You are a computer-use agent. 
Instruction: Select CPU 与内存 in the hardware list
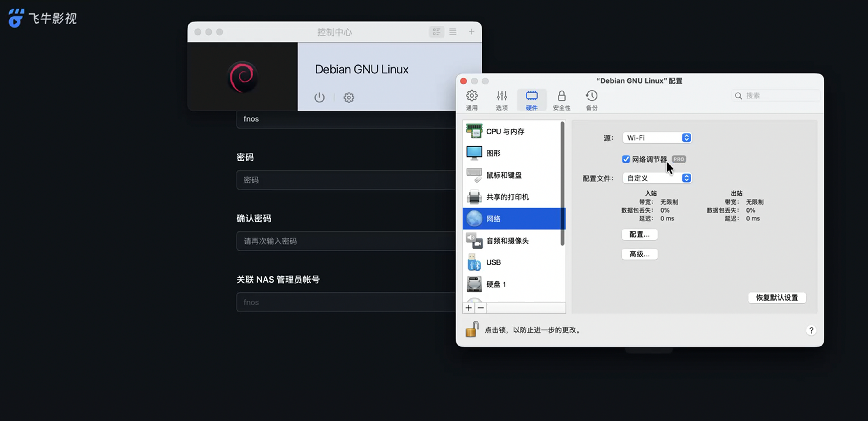pyautogui.click(x=505, y=132)
